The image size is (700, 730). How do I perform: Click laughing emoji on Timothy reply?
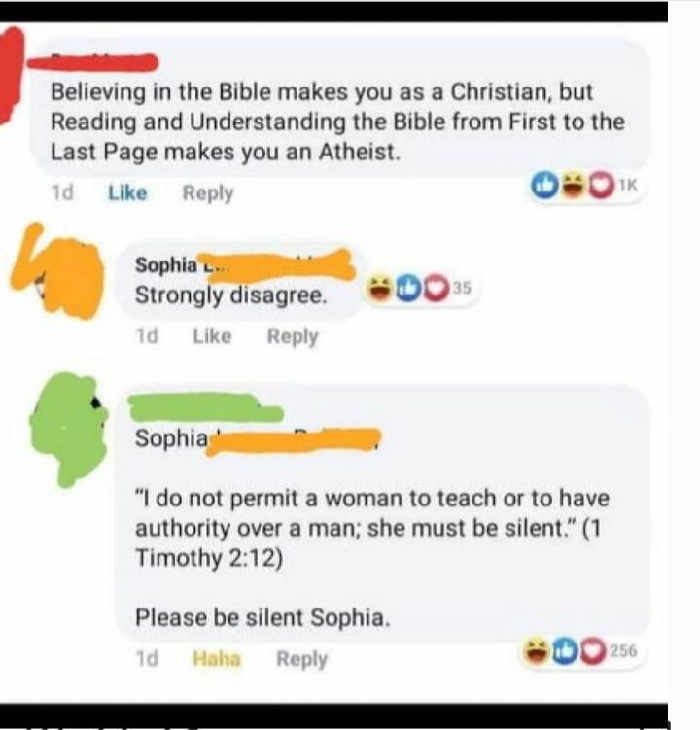pyautogui.click(x=536, y=651)
